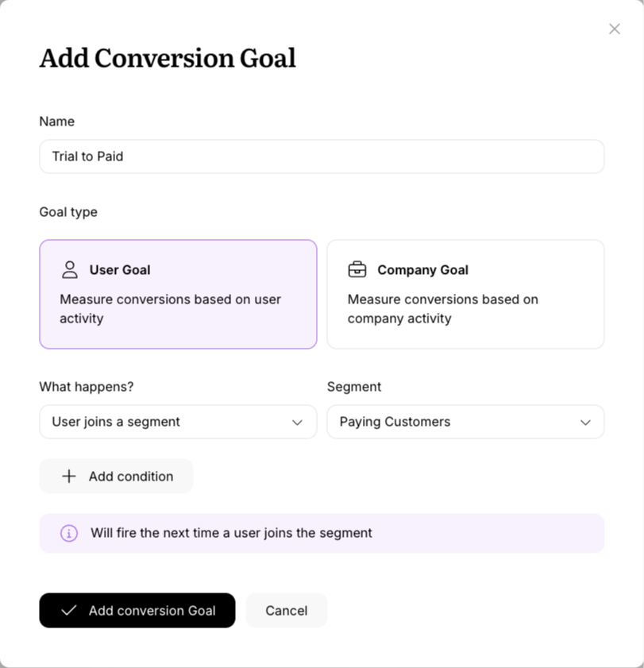This screenshot has width=644, height=668.
Task: Click the plus icon beside Add condition
Action: tap(68, 476)
